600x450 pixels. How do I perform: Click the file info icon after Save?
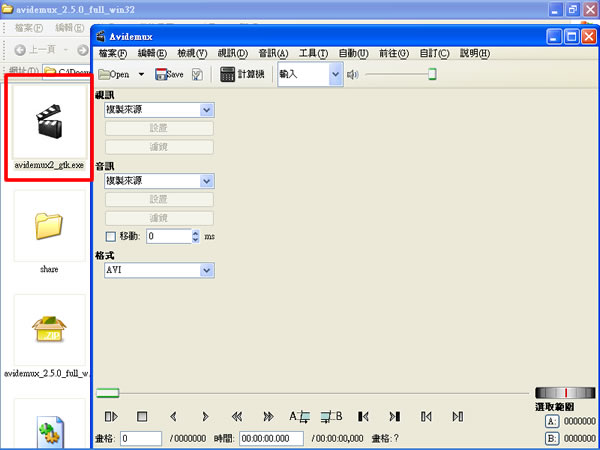(197, 74)
